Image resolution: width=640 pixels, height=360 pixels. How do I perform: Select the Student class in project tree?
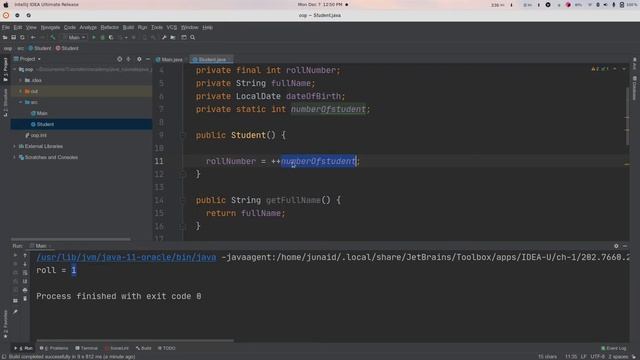click(42, 124)
